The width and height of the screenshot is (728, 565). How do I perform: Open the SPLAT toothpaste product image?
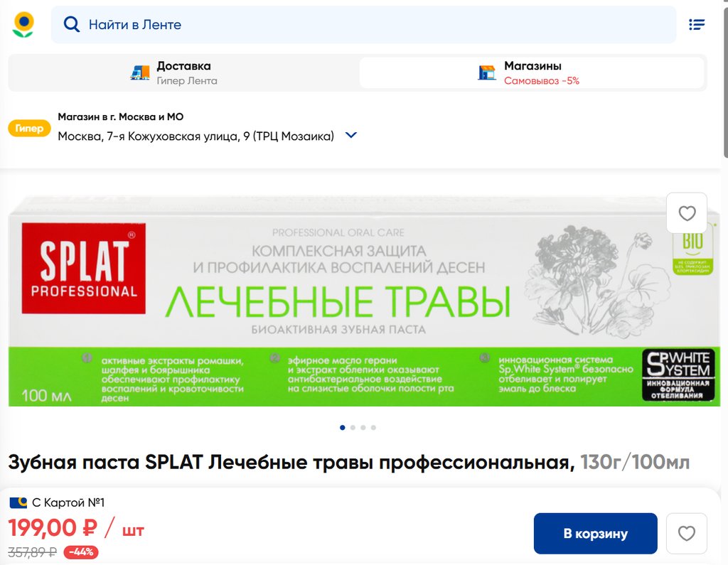tap(363, 302)
